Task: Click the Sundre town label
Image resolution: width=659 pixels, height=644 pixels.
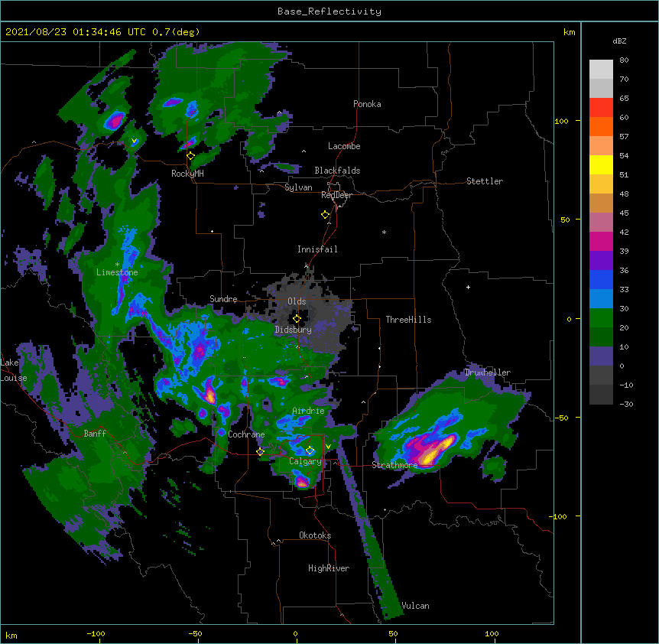Action: pyautogui.click(x=223, y=299)
